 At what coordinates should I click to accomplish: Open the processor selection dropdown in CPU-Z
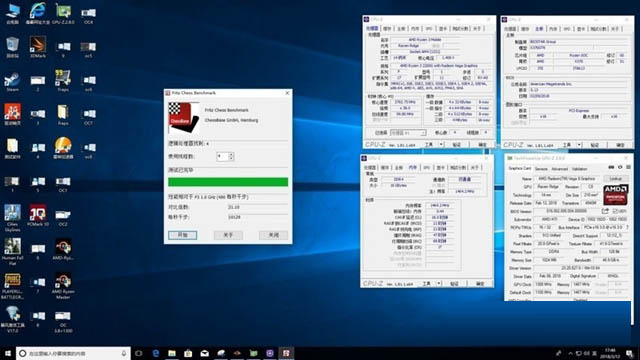(408, 133)
